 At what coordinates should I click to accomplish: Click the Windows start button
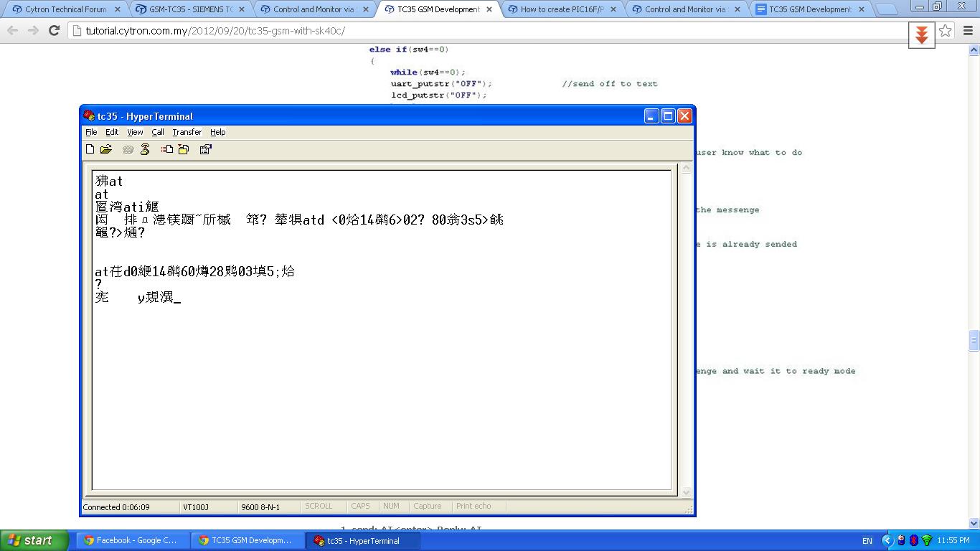coord(35,540)
